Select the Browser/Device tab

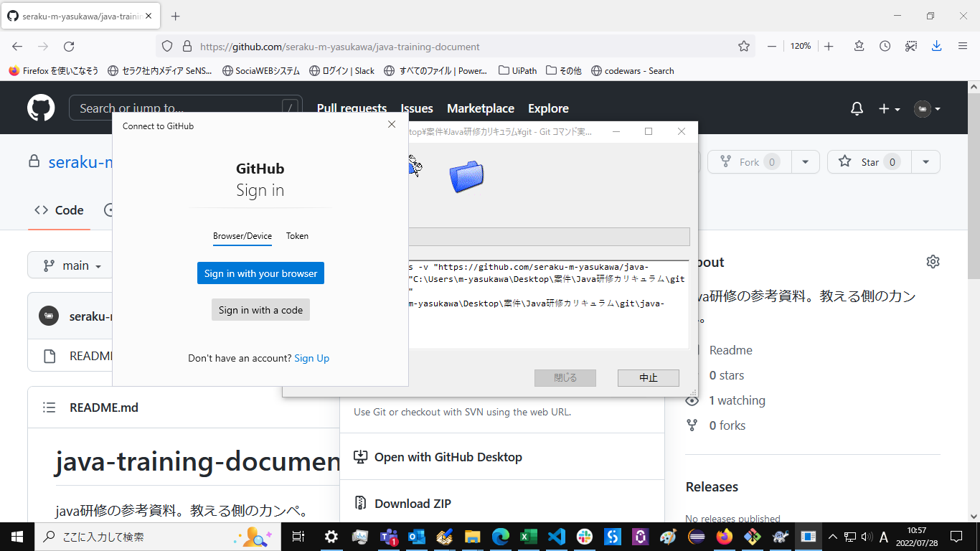pyautogui.click(x=242, y=236)
